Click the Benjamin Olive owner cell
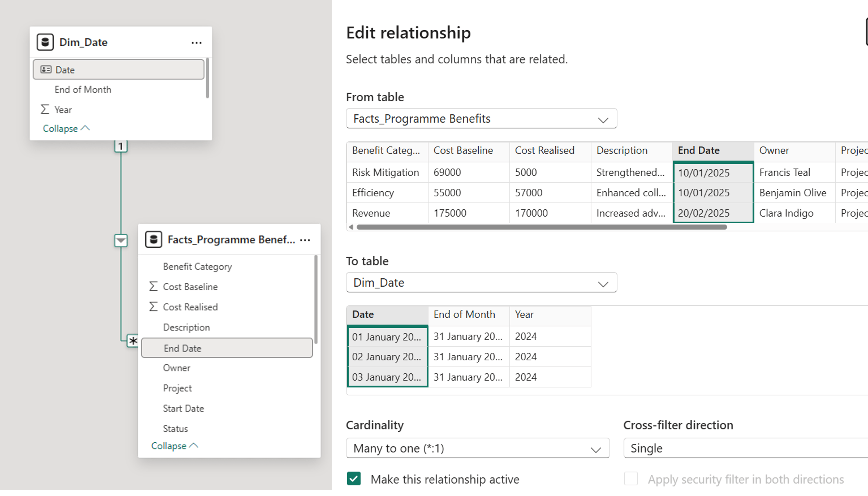The image size is (868, 496). (x=794, y=193)
